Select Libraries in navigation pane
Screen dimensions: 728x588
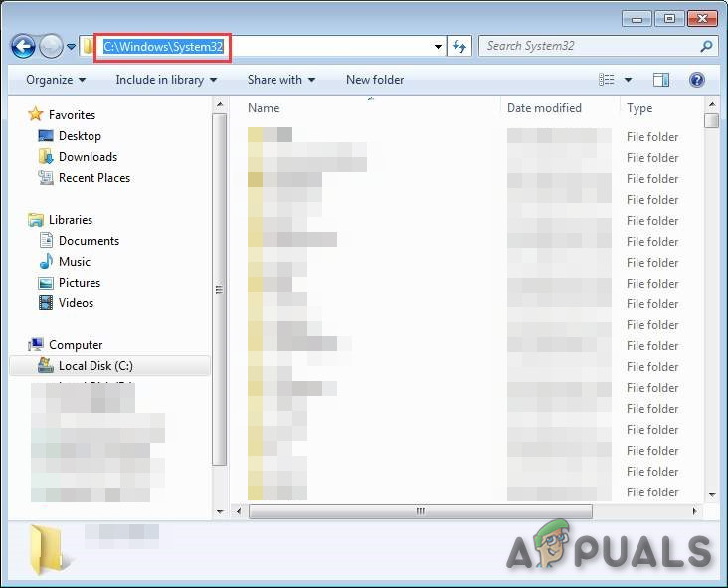[71, 220]
